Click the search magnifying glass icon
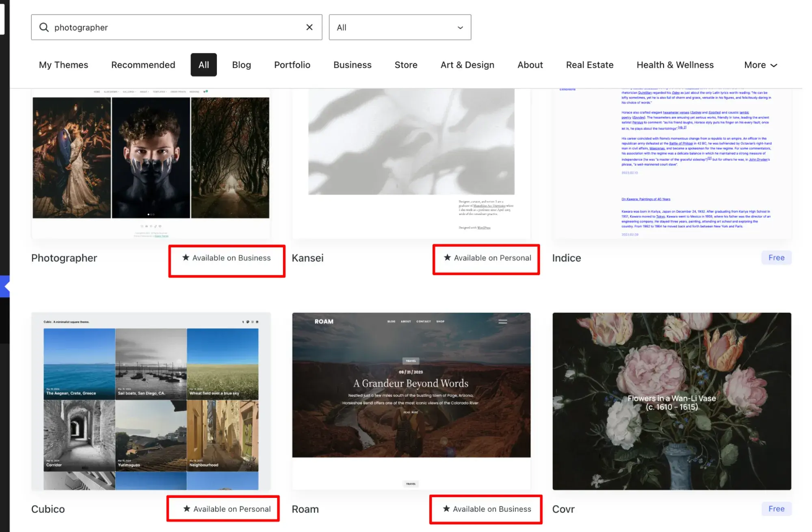The height and width of the screenshot is (532, 812). click(x=43, y=27)
